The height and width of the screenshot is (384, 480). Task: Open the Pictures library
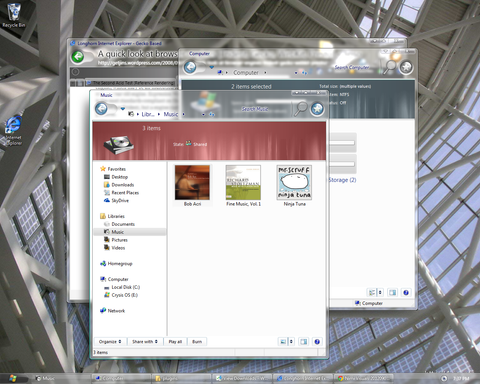tap(119, 240)
